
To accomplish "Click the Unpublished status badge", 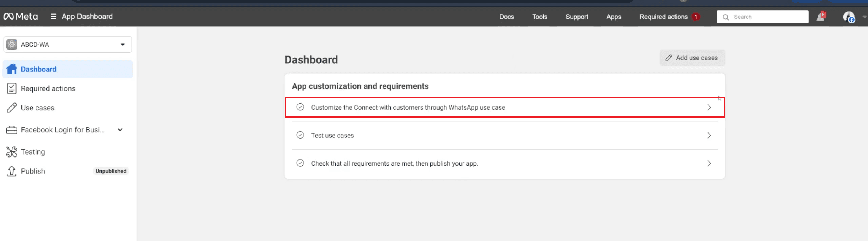I will click(x=111, y=171).
